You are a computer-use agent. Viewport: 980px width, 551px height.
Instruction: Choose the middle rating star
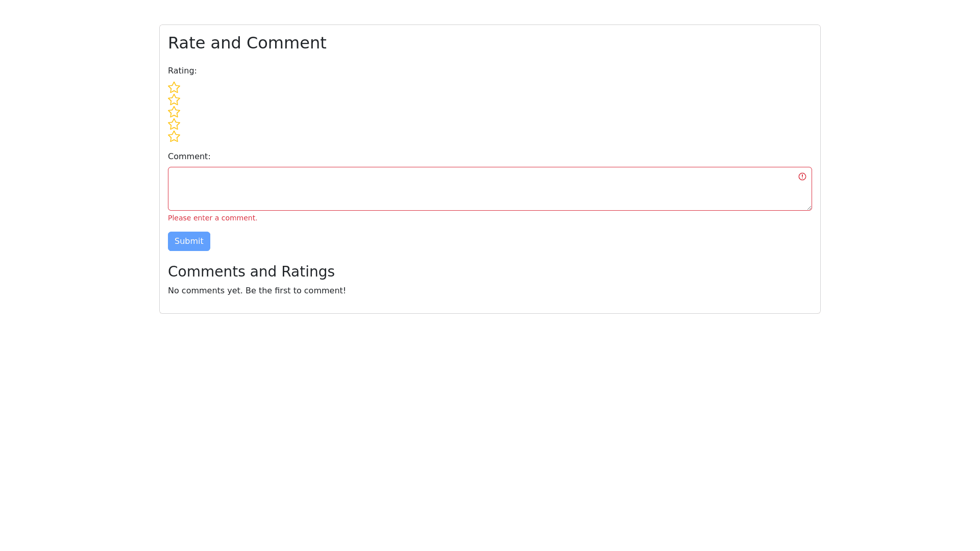click(x=174, y=112)
